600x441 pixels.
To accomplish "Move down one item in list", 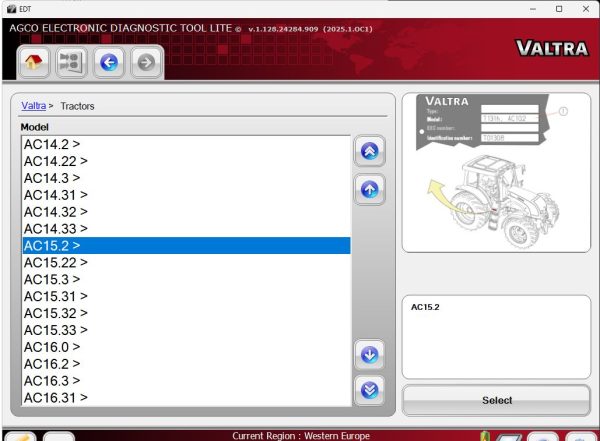I will pyautogui.click(x=369, y=355).
